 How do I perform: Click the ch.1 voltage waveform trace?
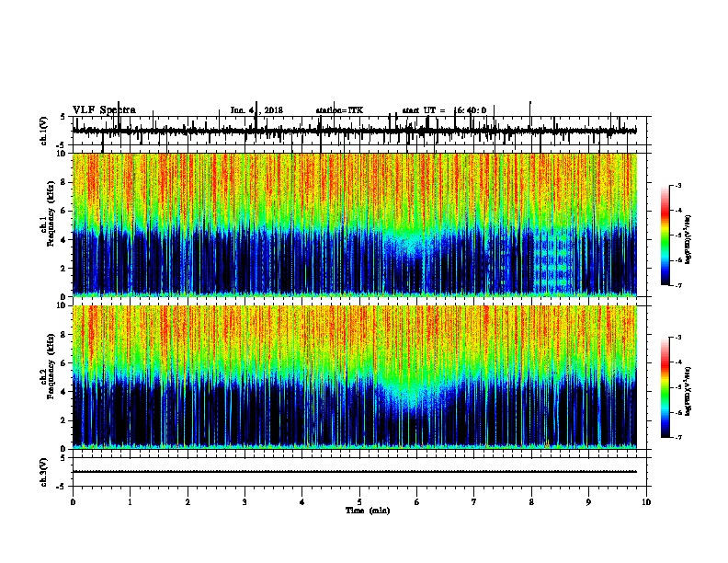point(355,131)
